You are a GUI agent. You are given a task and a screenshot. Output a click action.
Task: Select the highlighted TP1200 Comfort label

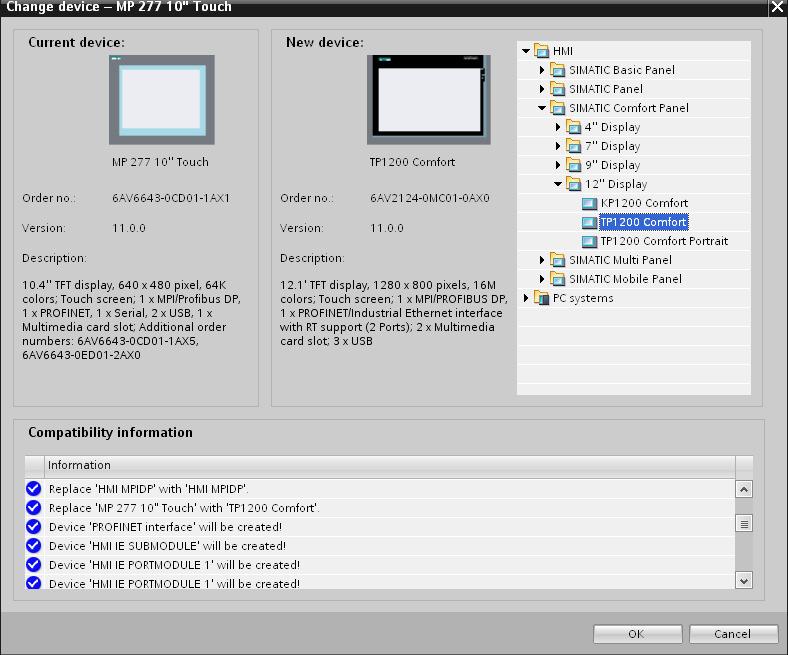click(643, 222)
